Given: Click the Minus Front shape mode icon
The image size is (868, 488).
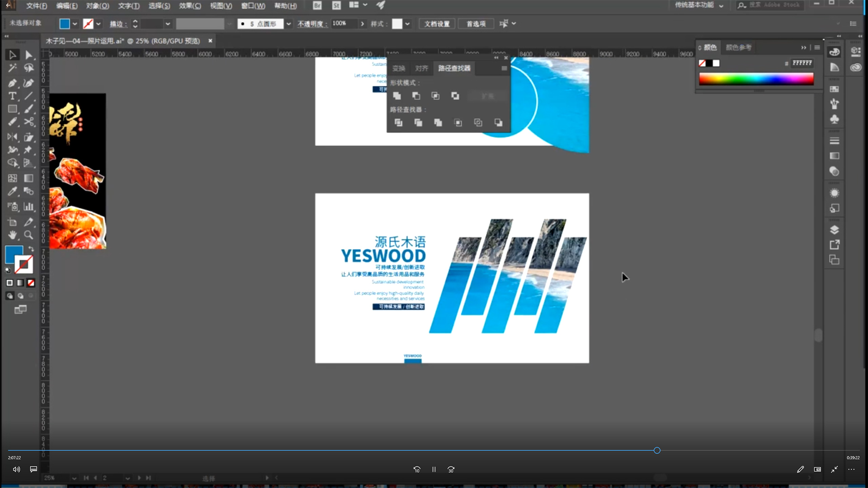Looking at the screenshot, I should (x=416, y=96).
